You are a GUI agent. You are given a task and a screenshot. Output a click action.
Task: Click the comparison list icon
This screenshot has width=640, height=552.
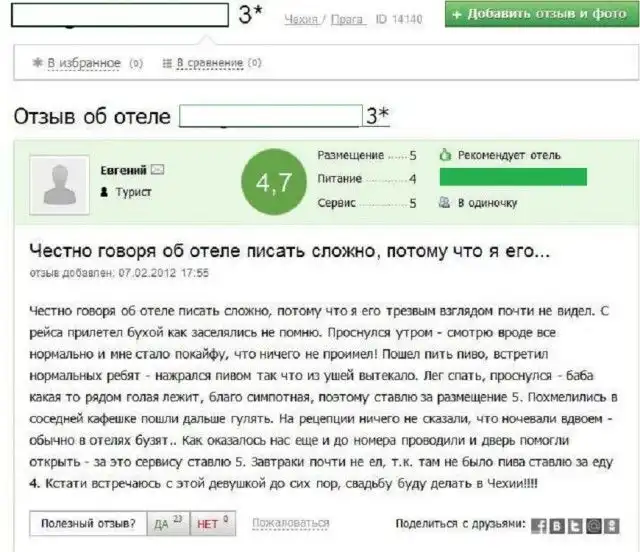166,63
